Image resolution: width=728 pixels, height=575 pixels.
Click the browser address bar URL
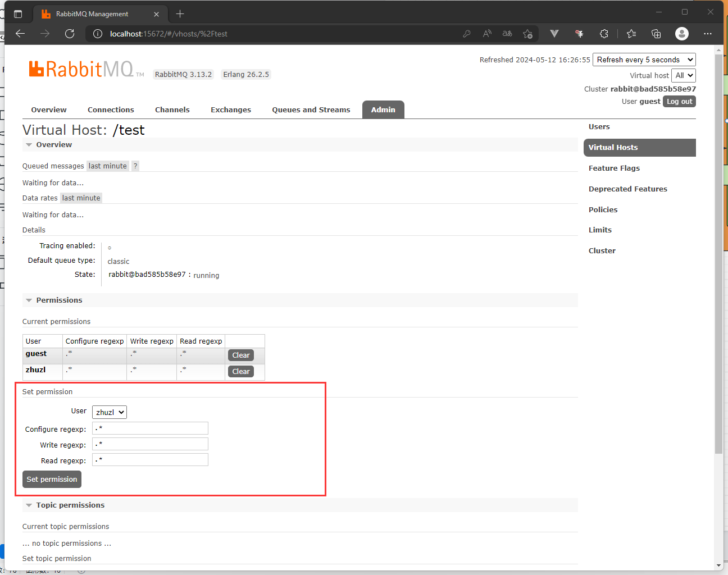coord(169,34)
